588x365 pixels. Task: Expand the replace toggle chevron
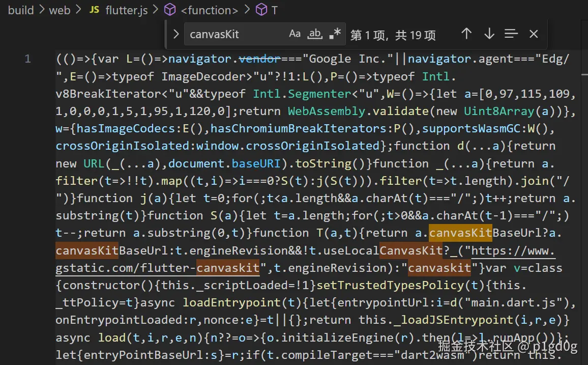tap(176, 34)
